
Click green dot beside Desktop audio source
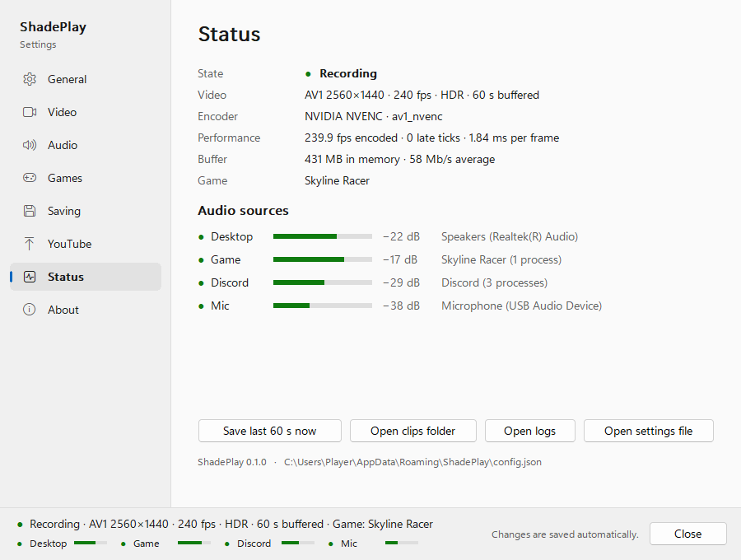click(202, 236)
